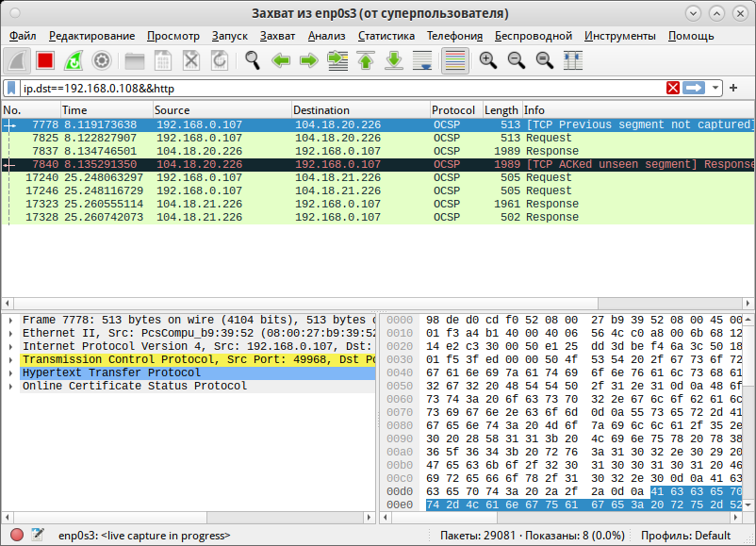Open the Просмотр menu
Image resolution: width=756 pixels, height=546 pixels.
pos(173,36)
